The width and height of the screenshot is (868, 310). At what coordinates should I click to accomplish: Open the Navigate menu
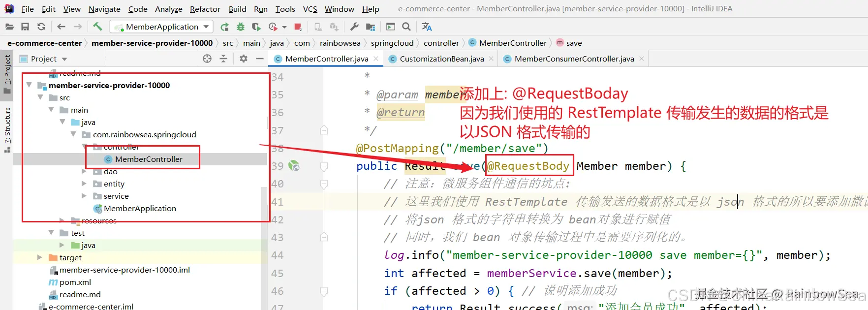[104, 9]
